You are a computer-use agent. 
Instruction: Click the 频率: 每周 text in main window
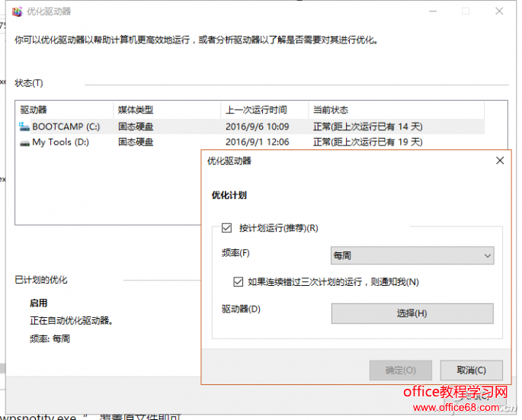click(50, 338)
